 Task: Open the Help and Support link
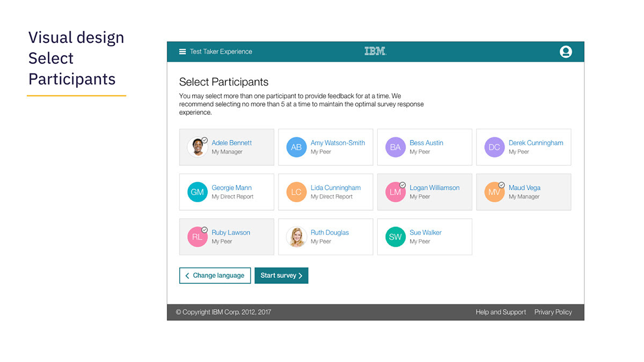[501, 312]
